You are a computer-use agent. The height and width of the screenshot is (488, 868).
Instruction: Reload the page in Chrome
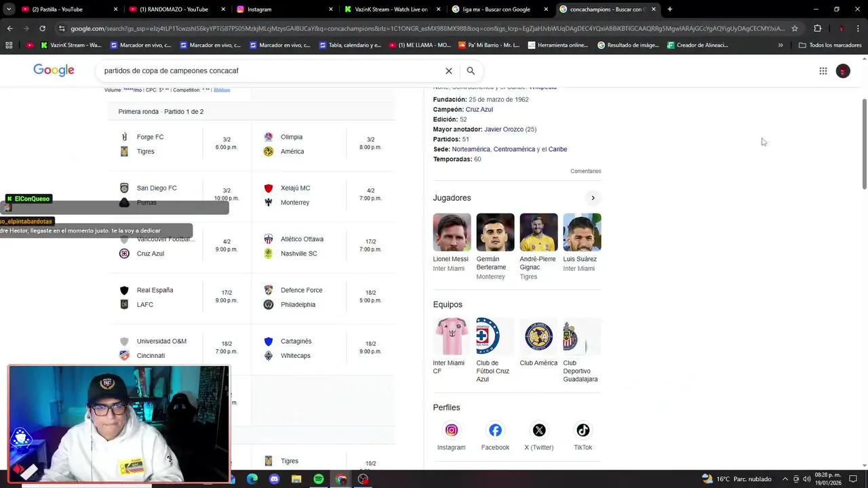42,28
